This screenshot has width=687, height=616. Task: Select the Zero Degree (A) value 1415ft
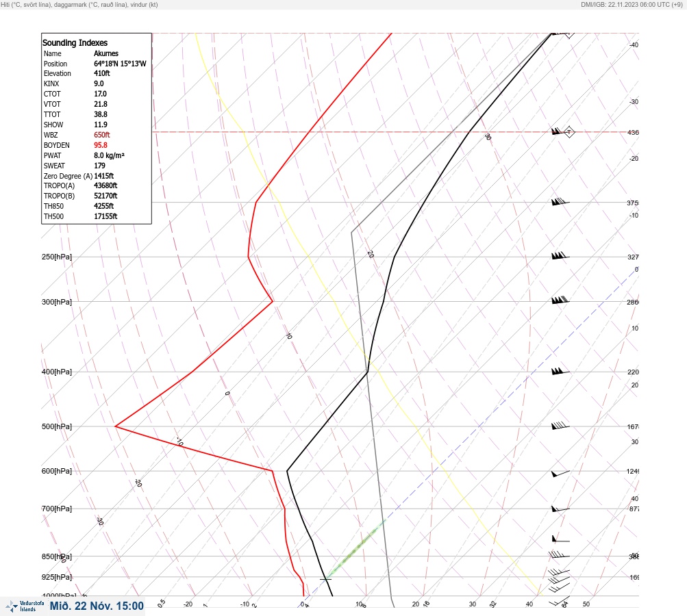pos(104,176)
